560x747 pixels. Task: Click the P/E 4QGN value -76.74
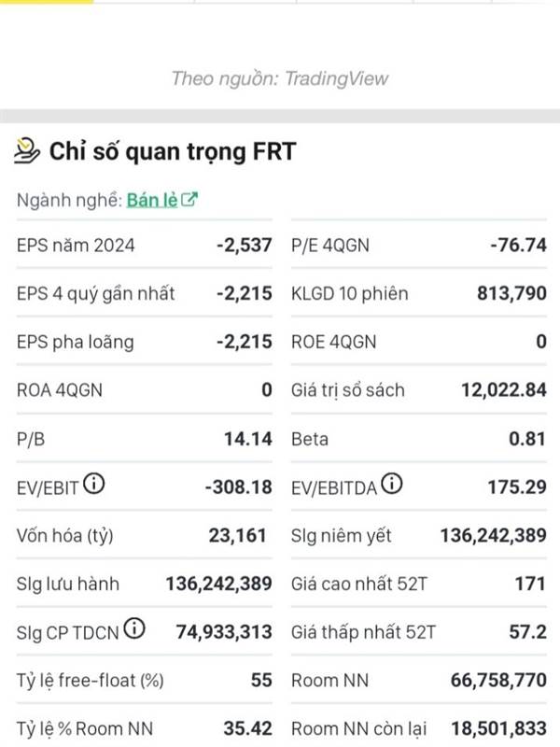tap(519, 245)
